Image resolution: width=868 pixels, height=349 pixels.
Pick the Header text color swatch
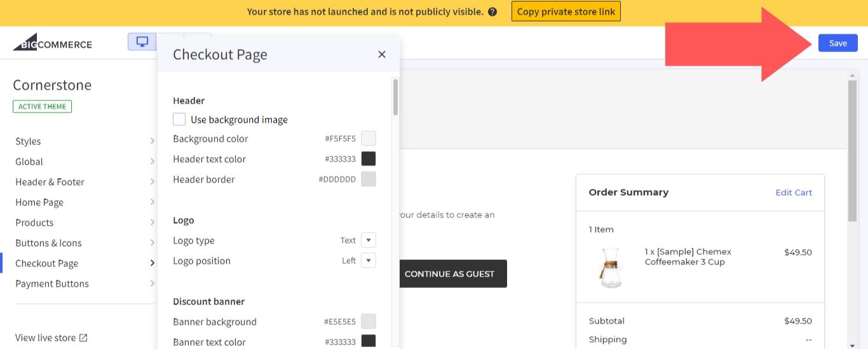369,159
